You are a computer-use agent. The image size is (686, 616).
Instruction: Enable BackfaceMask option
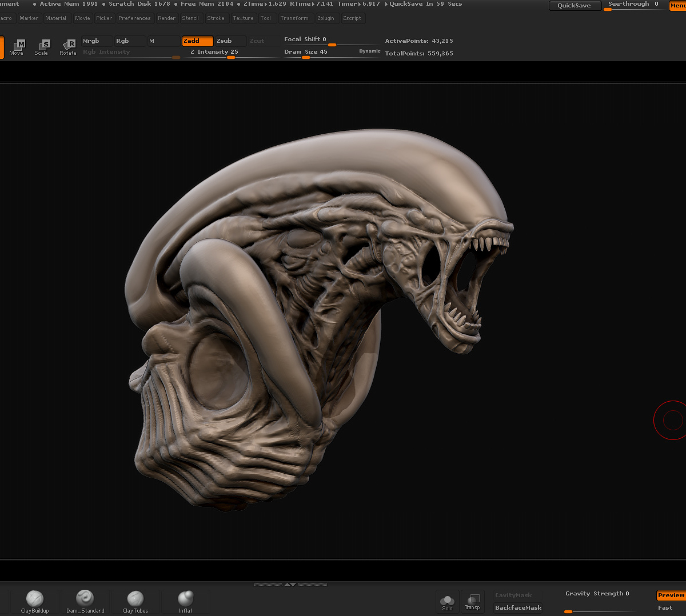(x=518, y=608)
